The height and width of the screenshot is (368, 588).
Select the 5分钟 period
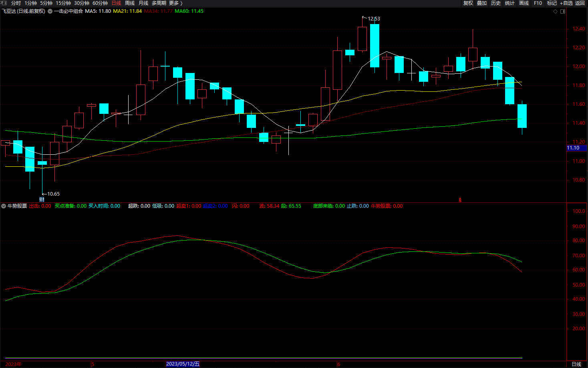click(x=46, y=3)
